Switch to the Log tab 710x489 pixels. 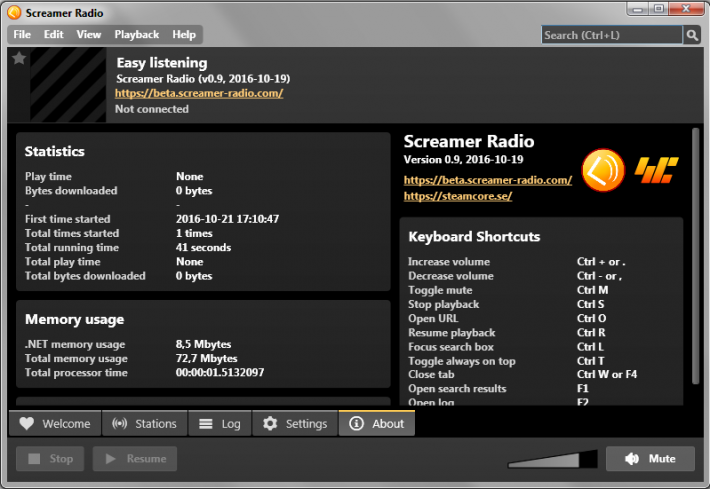(220, 423)
